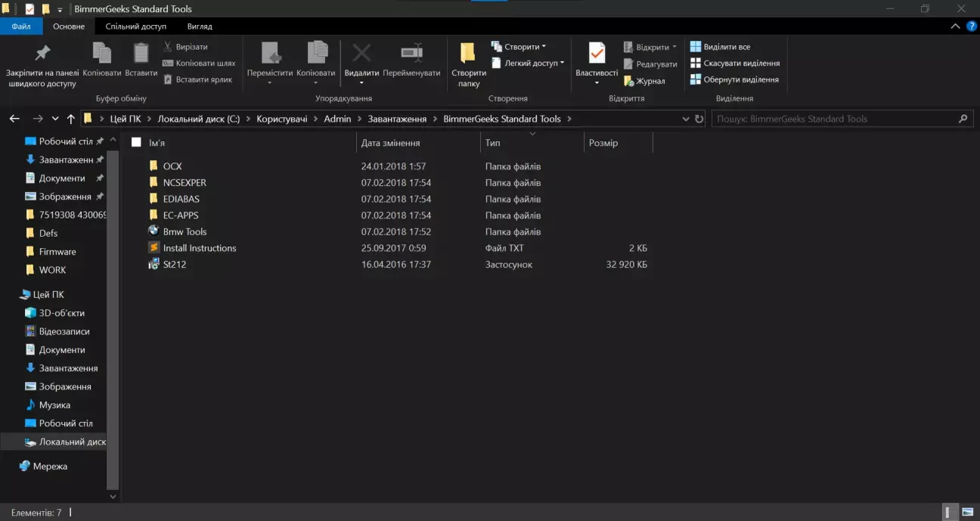Collapse the ribbon with the chevron
This screenshot has height=521, width=980.
(955, 26)
